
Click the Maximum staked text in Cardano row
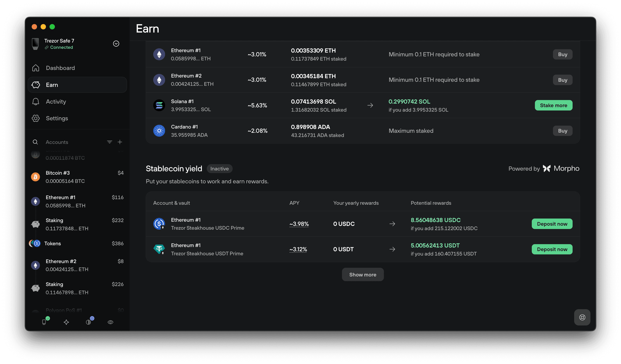click(x=411, y=131)
